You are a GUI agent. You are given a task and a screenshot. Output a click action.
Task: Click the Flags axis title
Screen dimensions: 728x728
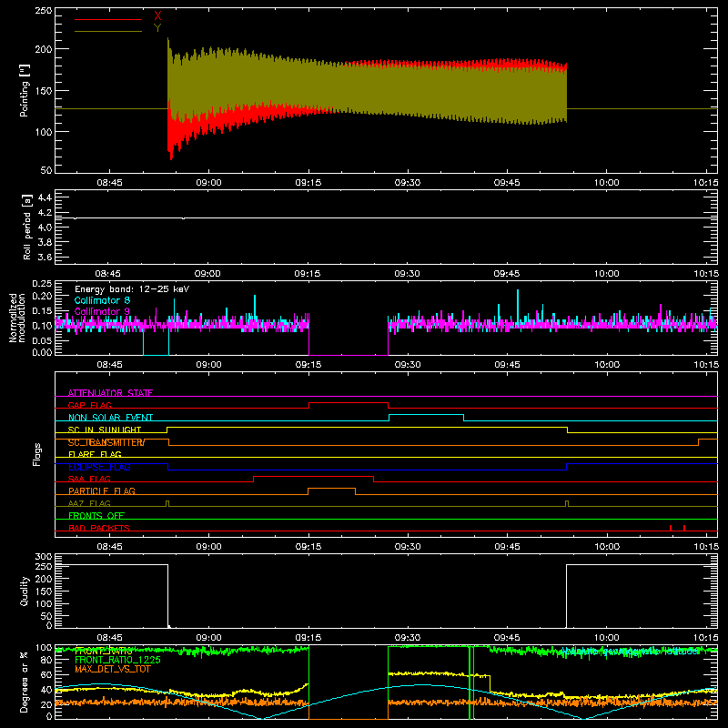pos(36,454)
